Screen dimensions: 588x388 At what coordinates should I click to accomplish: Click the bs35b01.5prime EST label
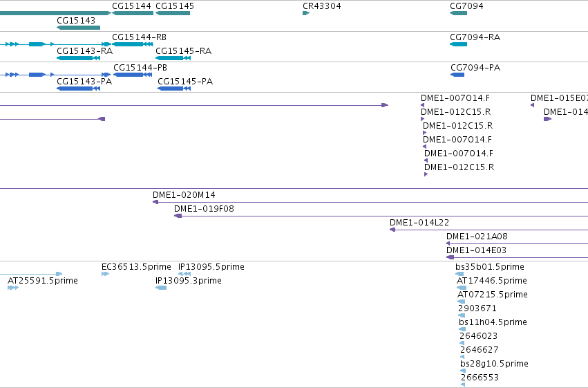point(490,267)
